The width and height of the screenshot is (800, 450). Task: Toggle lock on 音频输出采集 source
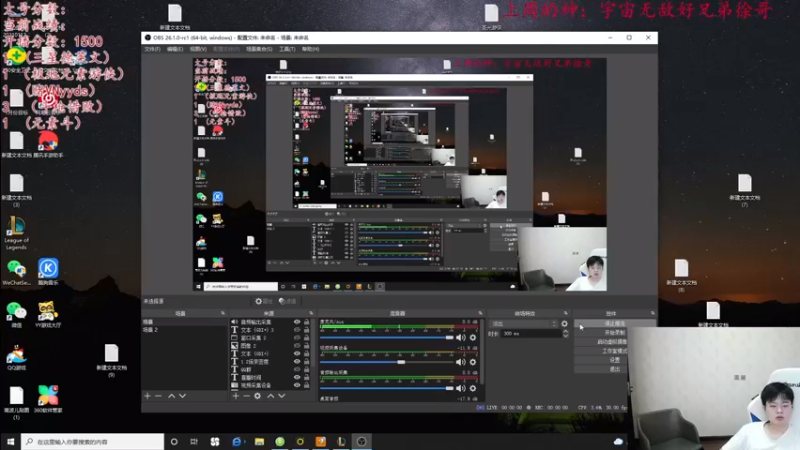pos(307,322)
